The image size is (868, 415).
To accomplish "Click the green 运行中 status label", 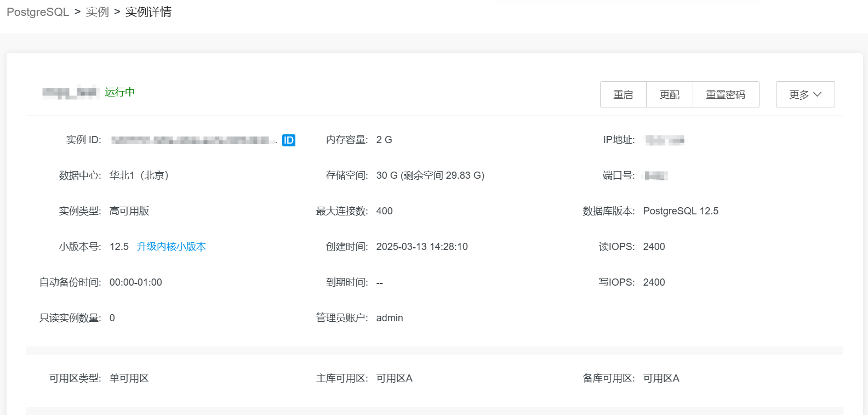I will pyautogui.click(x=119, y=92).
